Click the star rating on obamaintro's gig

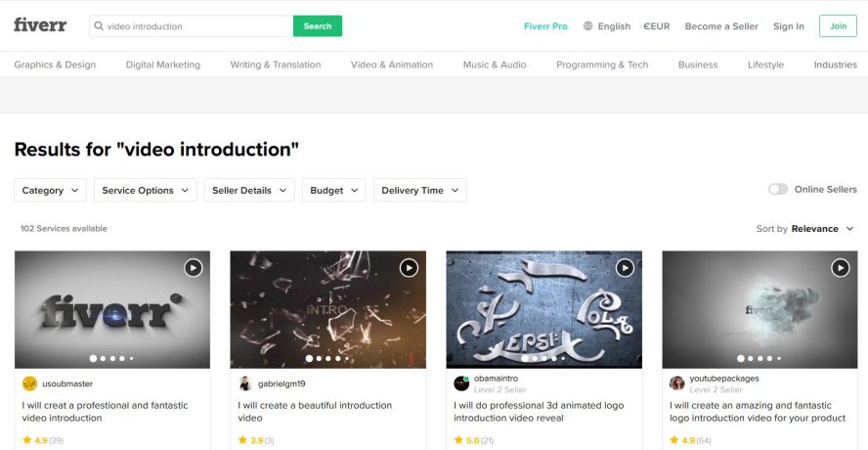tap(473, 440)
